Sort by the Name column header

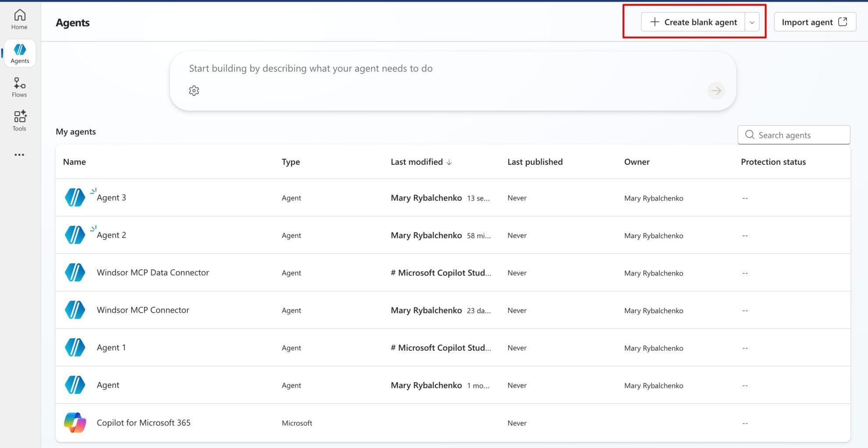coord(75,162)
